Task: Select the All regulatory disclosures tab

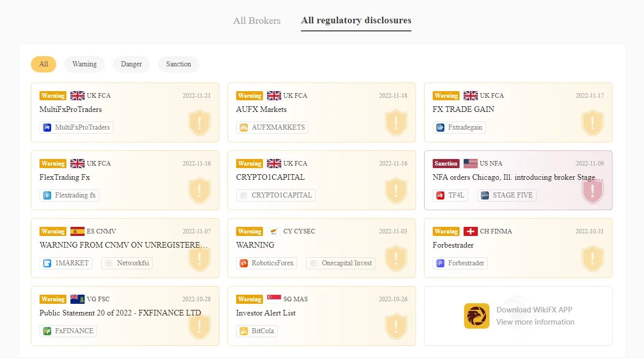Action: [x=356, y=21]
